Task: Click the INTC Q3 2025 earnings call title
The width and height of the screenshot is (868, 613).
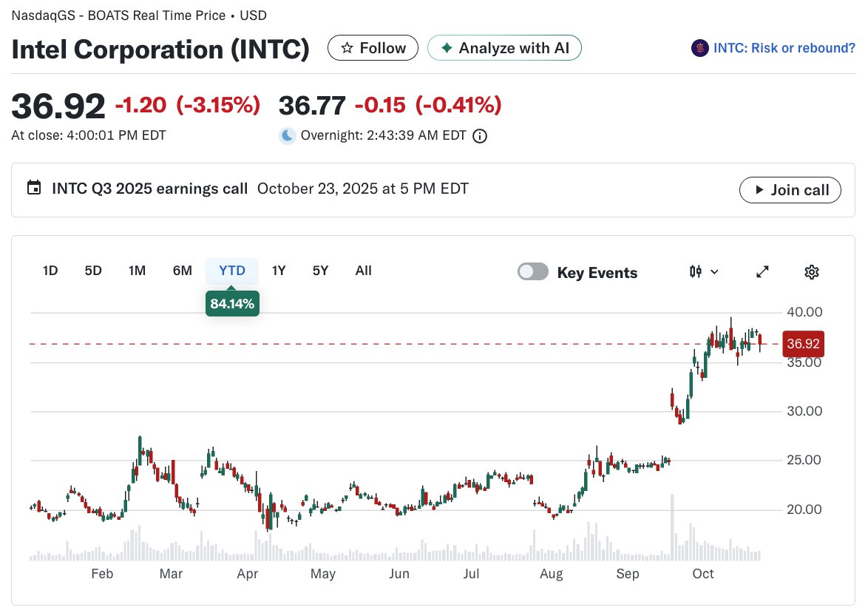Action: click(149, 189)
